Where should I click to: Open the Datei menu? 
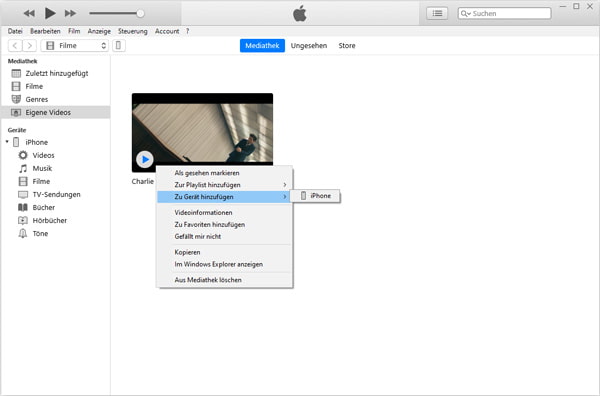(15, 31)
